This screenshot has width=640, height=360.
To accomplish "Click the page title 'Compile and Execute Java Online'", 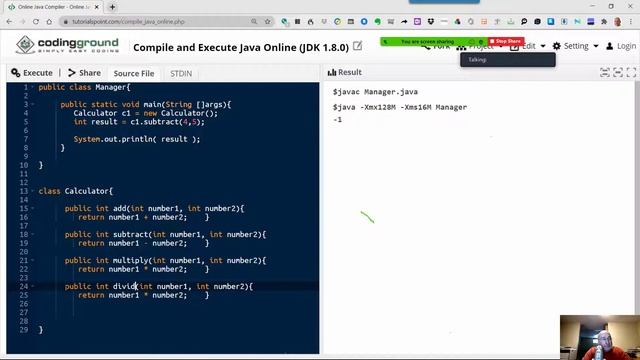I will (x=241, y=47).
